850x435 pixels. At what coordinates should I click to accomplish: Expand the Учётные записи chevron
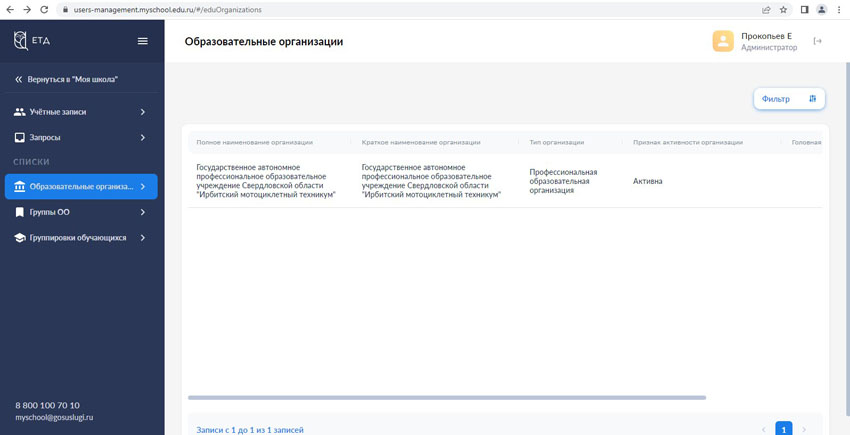[x=143, y=112]
